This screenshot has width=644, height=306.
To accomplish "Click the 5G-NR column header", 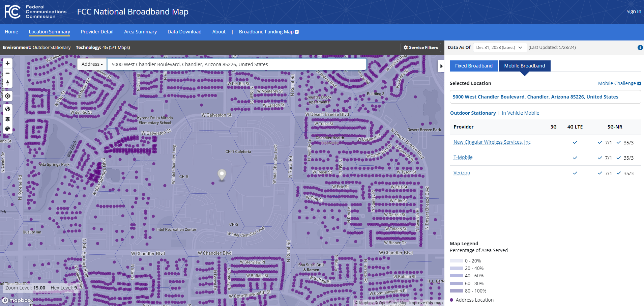I will pos(615,127).
